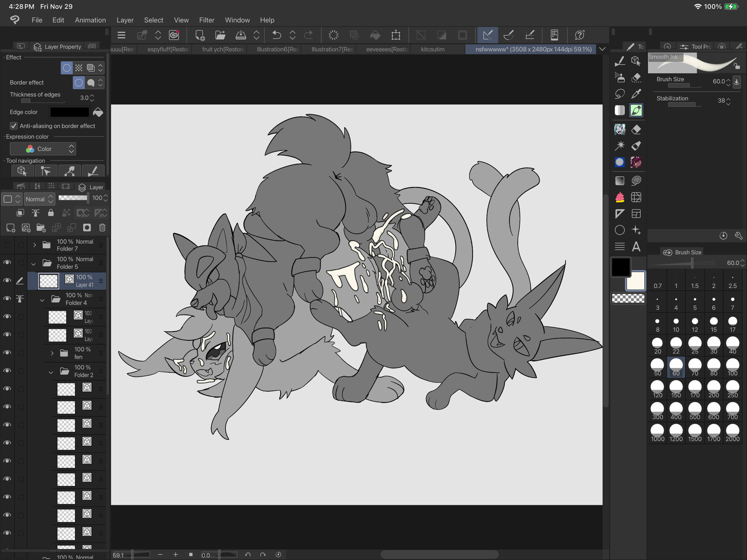Hide Layer 41 with its eye icon

coord(7,281)
